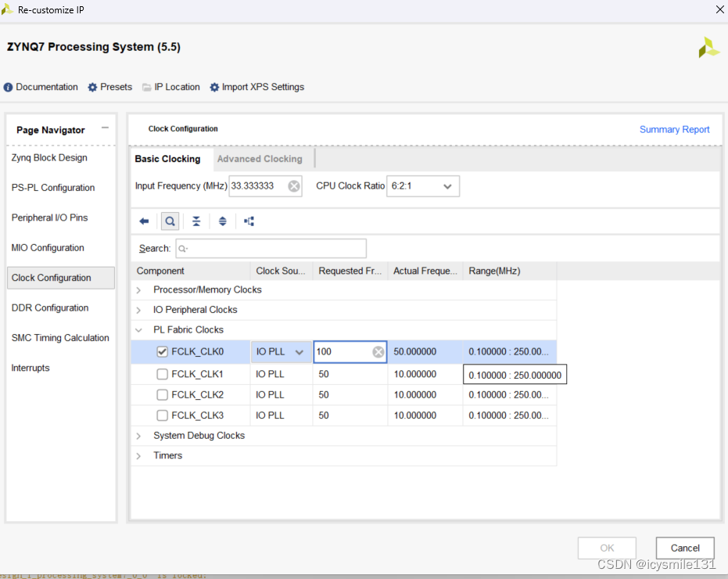728x579 pixels.
Task: Click the Actual Frequency column header
Action: coord(425,271)
